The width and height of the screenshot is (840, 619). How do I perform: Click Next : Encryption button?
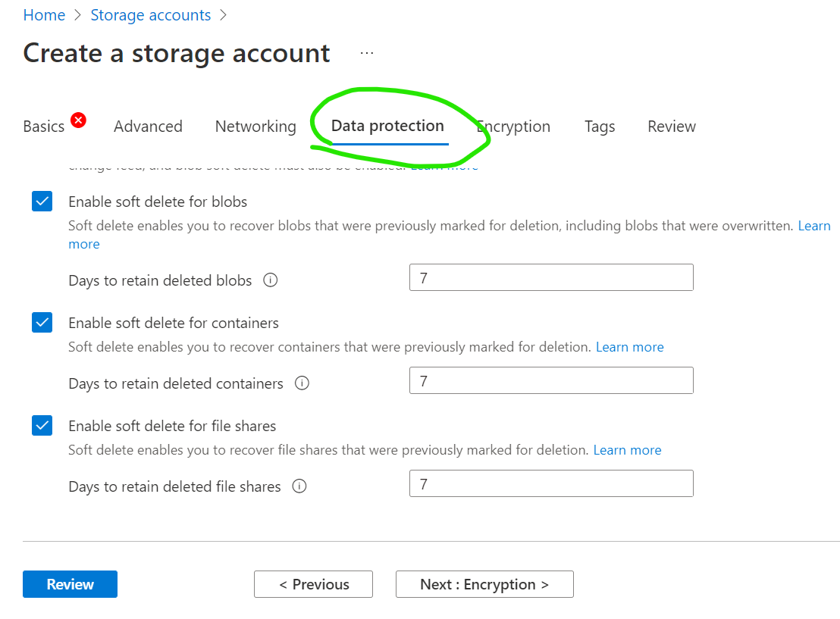point(485,584)
